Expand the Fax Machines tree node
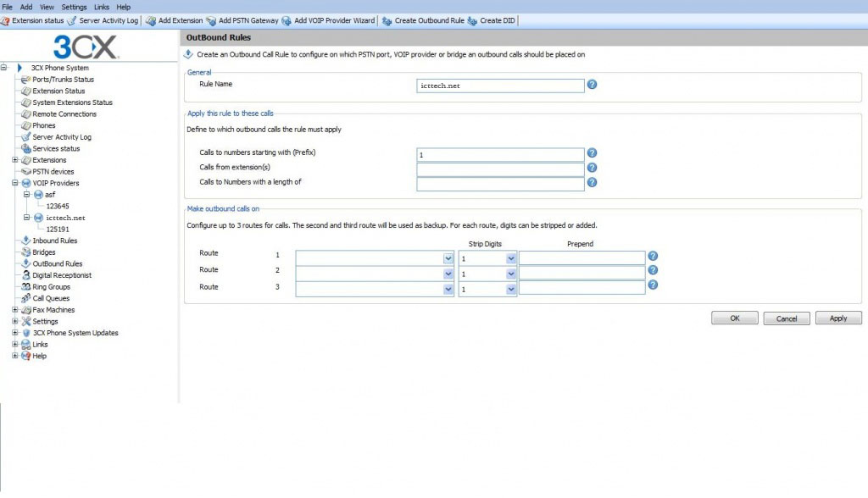Screen dimensions: 868x498 [x=15, y=310]
